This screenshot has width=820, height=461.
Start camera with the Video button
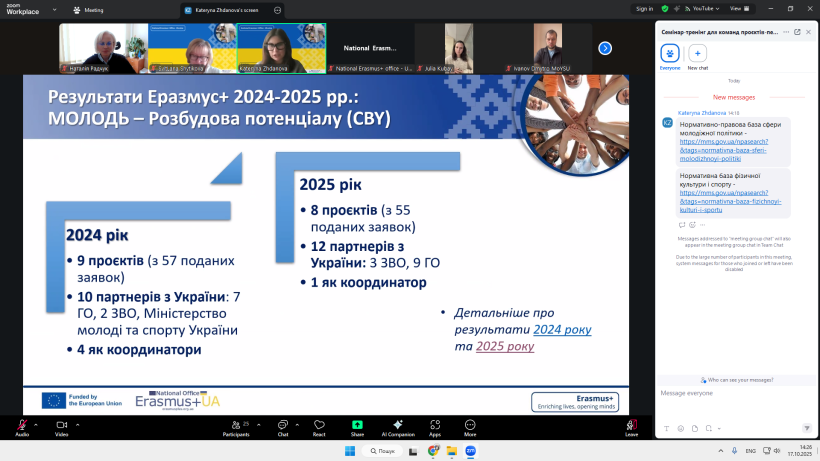click(x=61, y=426)
